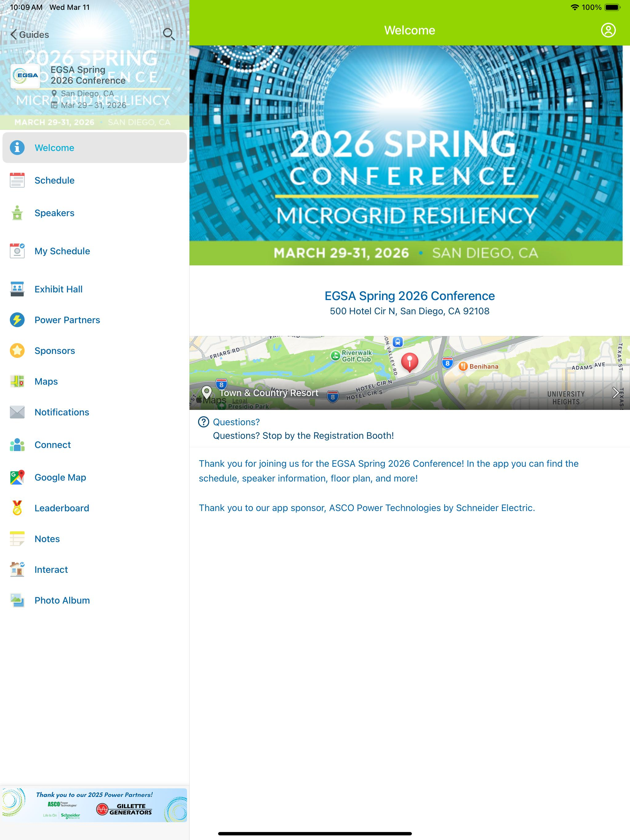Click the Sponsors star icon
Image resolution: width=630 pixels, height=840 pixels.
pyautogui.click(x=17, y=351)
